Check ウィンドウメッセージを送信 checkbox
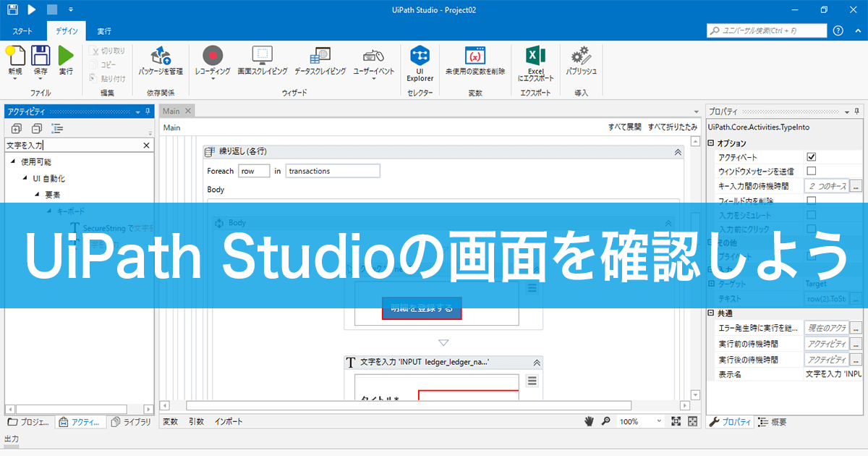 pyautogui.click(x=812, y=172)
